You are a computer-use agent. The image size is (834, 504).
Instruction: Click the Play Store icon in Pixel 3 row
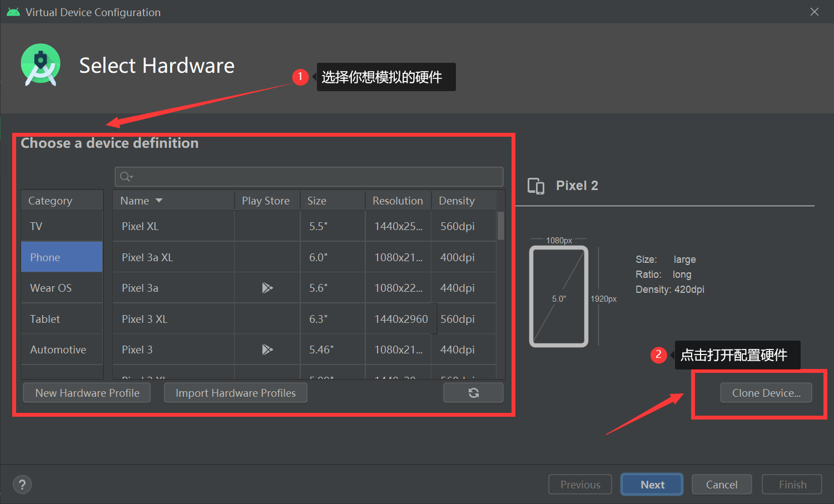267,350
